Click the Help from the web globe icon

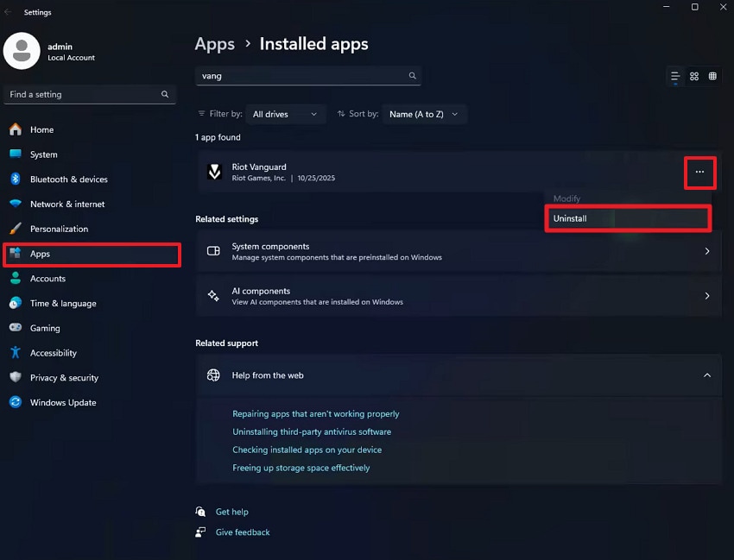click(x=213, y=375)
